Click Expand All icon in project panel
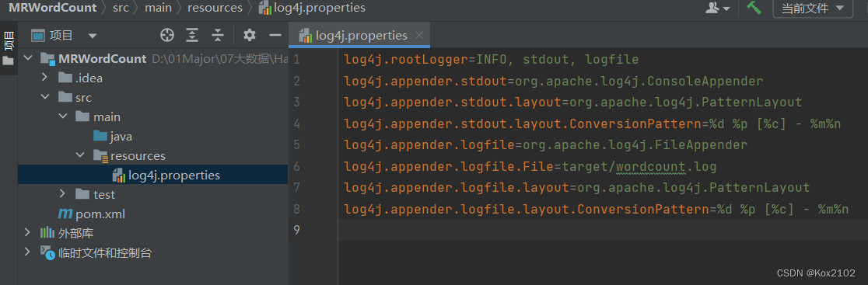The width and height of the screenshot is (868, 285). pyautogui.click(x=192, y=36)
